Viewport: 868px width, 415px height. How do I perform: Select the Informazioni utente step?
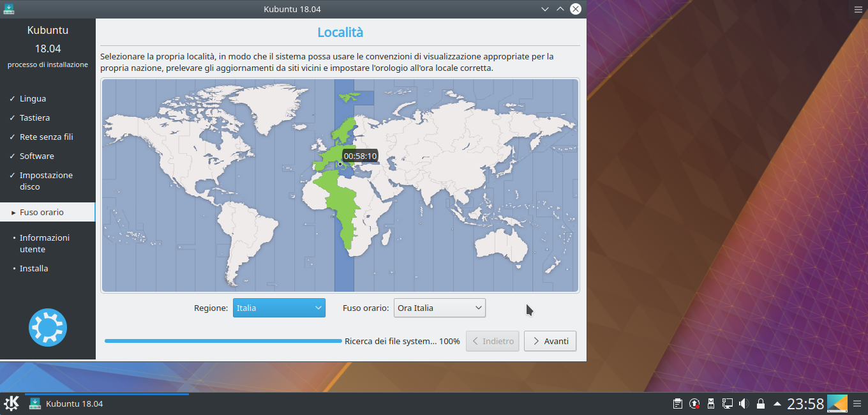click(44, 243)
